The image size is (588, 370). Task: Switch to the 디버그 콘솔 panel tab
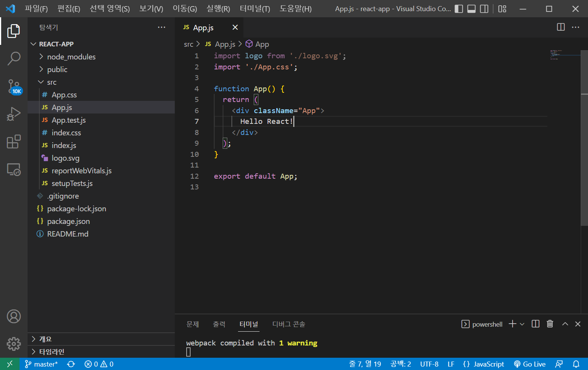pyautogui.click(x=289, y=324)
